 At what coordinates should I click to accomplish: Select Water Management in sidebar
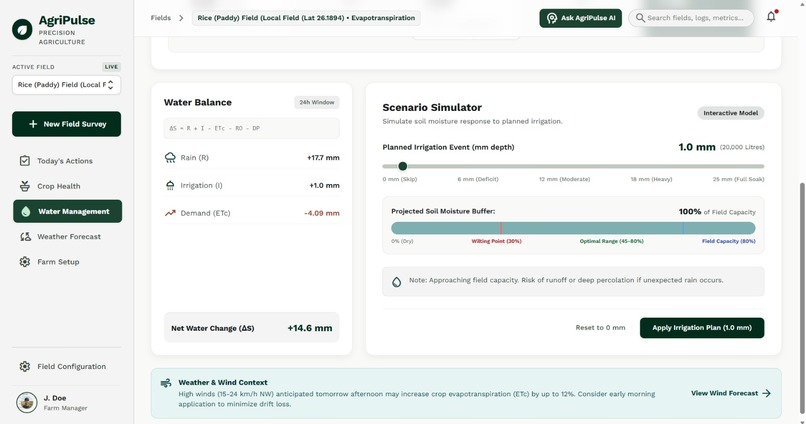click(x=67, y=211)
